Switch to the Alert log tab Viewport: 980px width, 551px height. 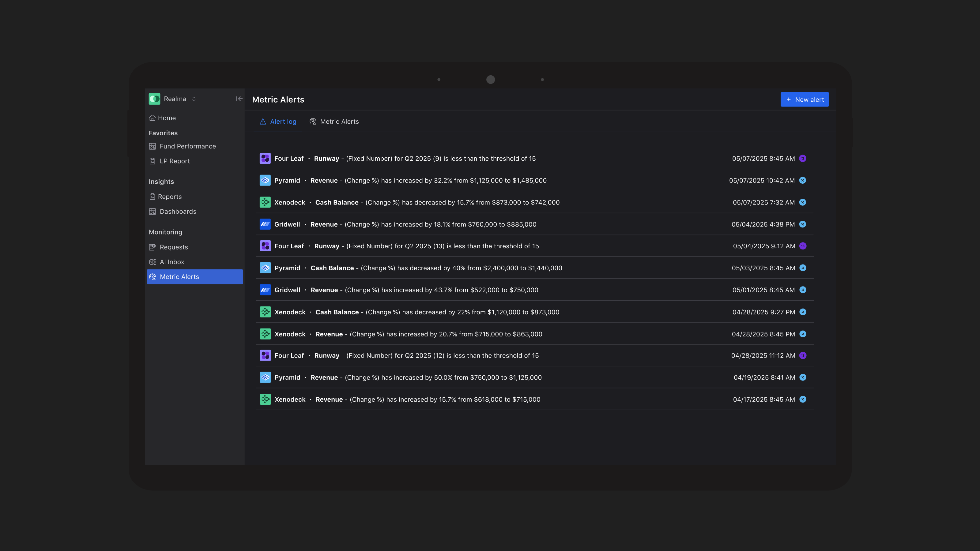[x=278, y=122]
